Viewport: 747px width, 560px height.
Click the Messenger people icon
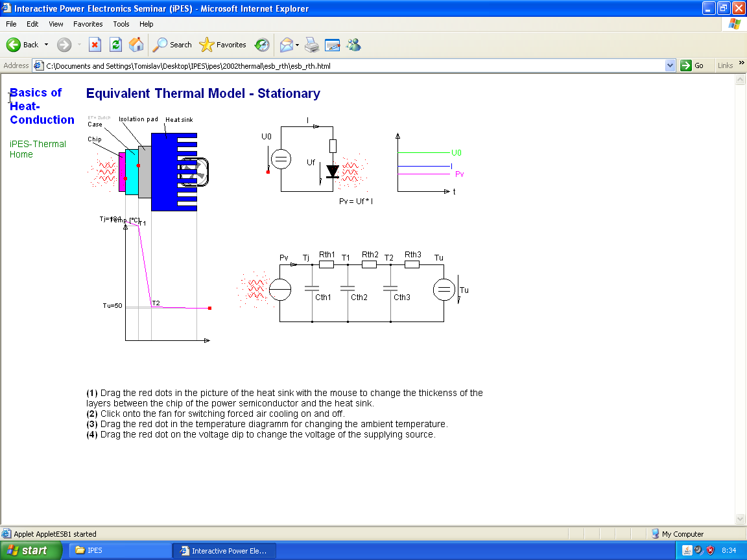click(x=353, y=45)
